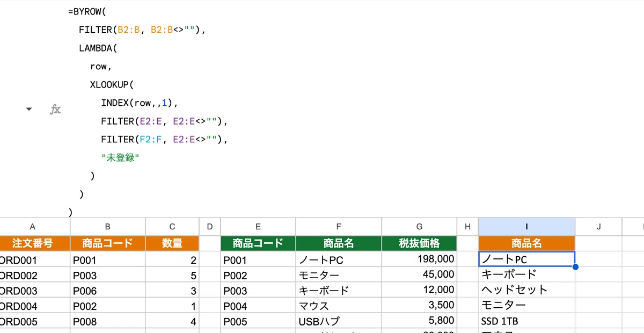Click cell P004 in column E
Viewport: 644px width, 333px height.
point(258,306)
